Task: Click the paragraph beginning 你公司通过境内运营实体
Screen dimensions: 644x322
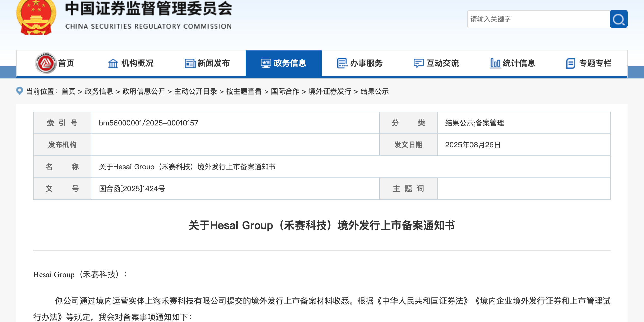Action: coord(322,309)
